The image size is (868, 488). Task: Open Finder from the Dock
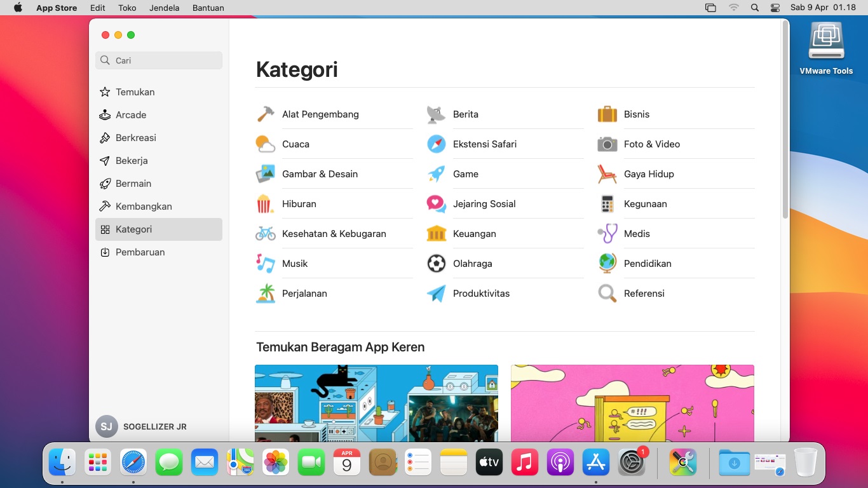[x=62, y=463]
